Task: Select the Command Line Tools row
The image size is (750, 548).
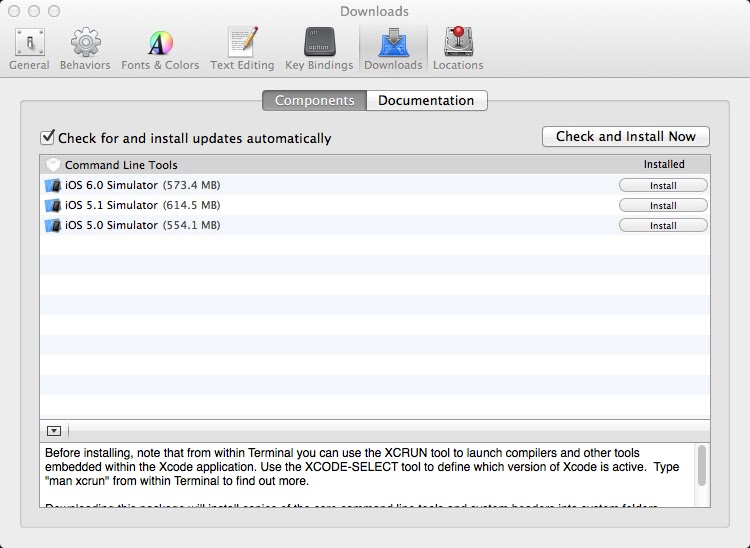Action: (x=375, y=165)
